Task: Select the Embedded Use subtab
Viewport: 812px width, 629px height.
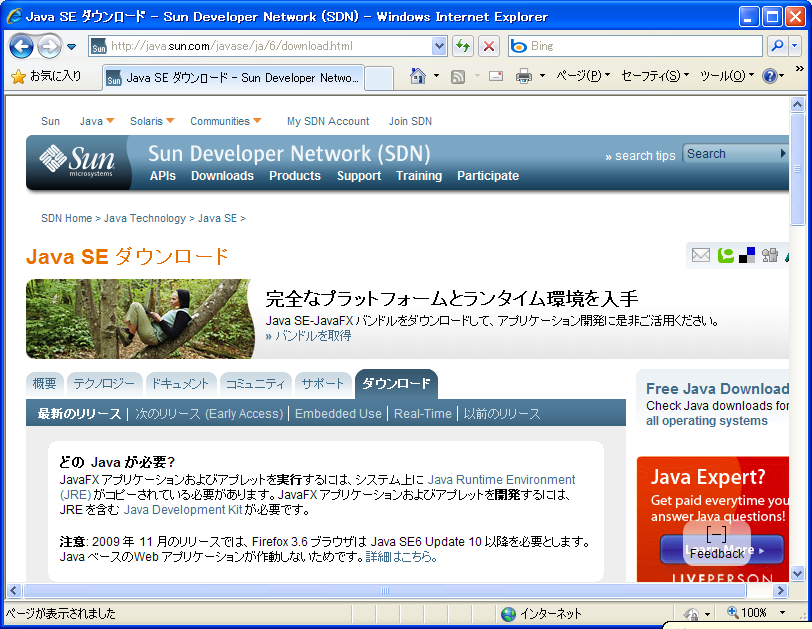Action: (338, 414)
